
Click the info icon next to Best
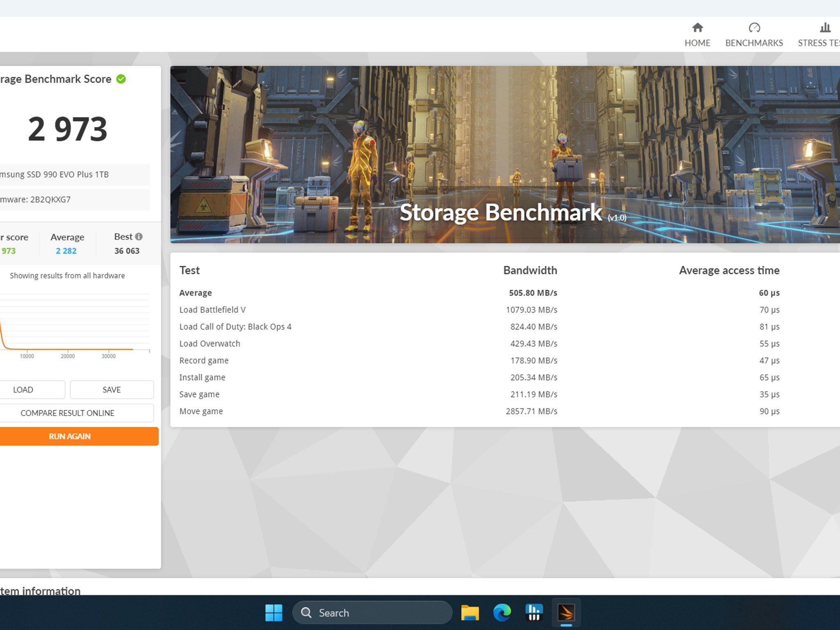point(139,236)
